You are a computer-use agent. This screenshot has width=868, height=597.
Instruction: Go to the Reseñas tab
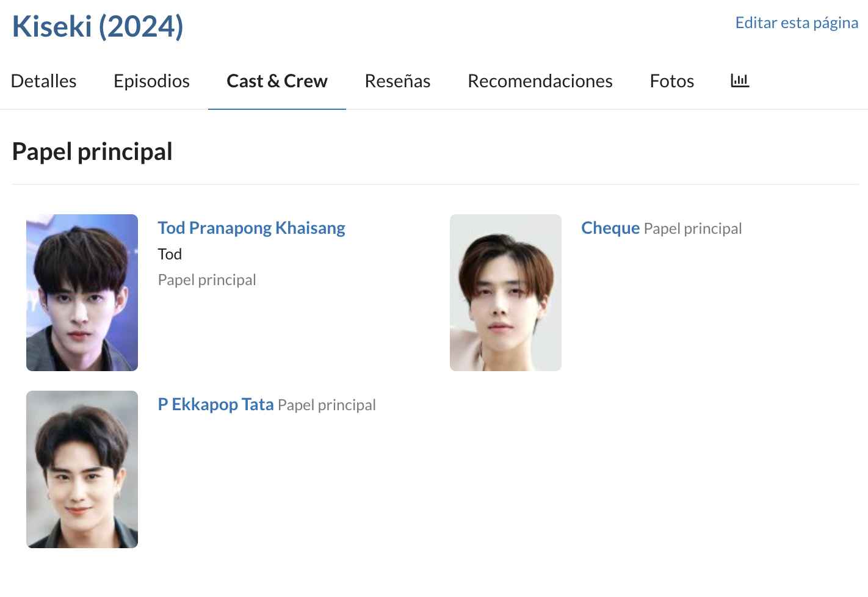point(397,81)
